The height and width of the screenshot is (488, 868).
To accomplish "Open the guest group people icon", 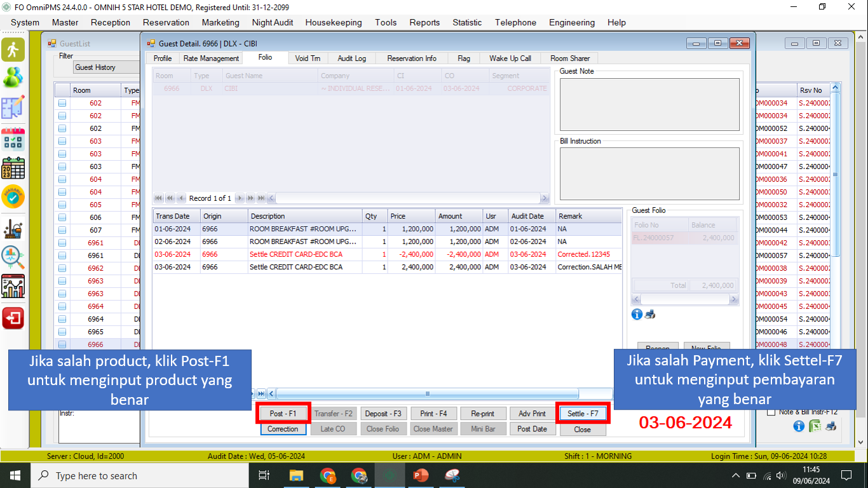I will point(13,78).
